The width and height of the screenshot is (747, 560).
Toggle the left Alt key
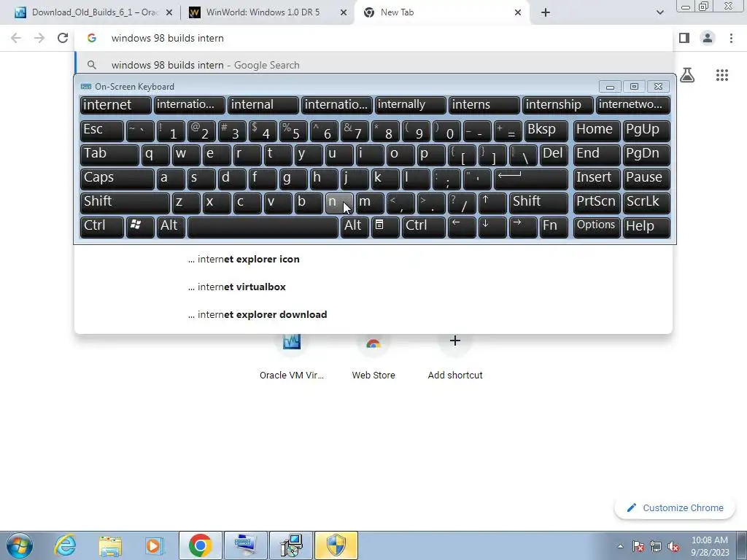pyautogui.click(x=171, y=227)
